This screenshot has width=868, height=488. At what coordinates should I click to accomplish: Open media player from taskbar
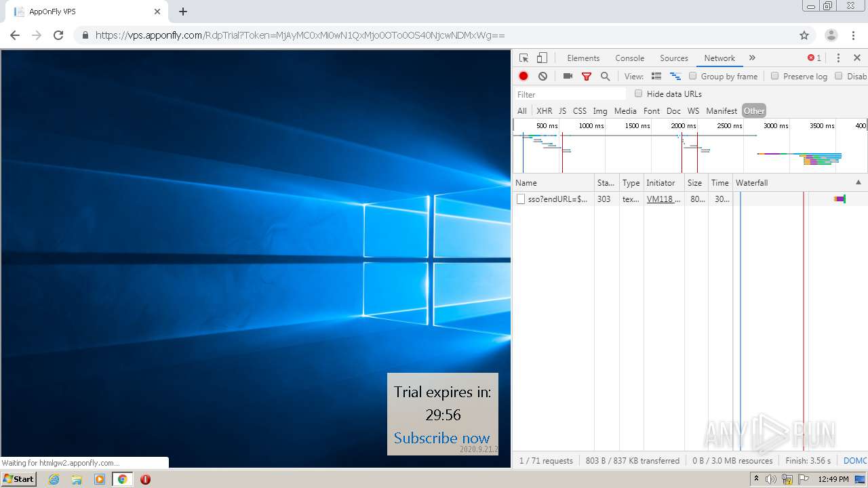pyautogui.click(x=100, y=479)
